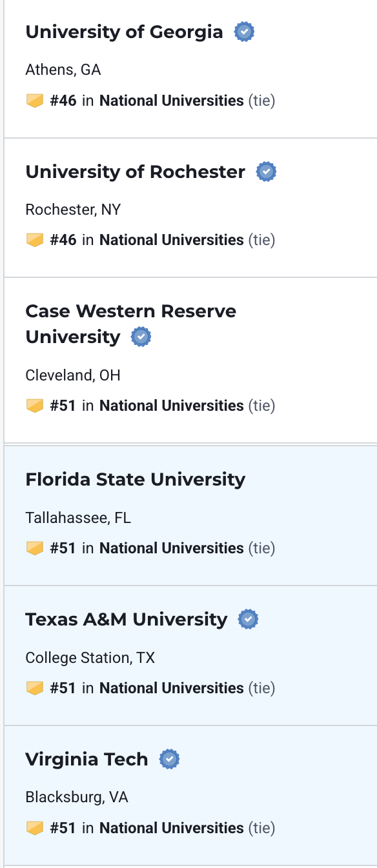Viewport: 377px width, 868px height.
Task: Click verified badge beside Texas A&M University
Action: [249, 619]
